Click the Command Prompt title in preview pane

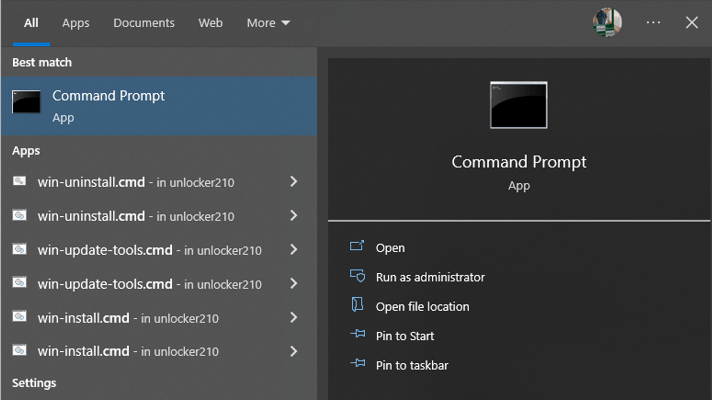coord(519,162)
